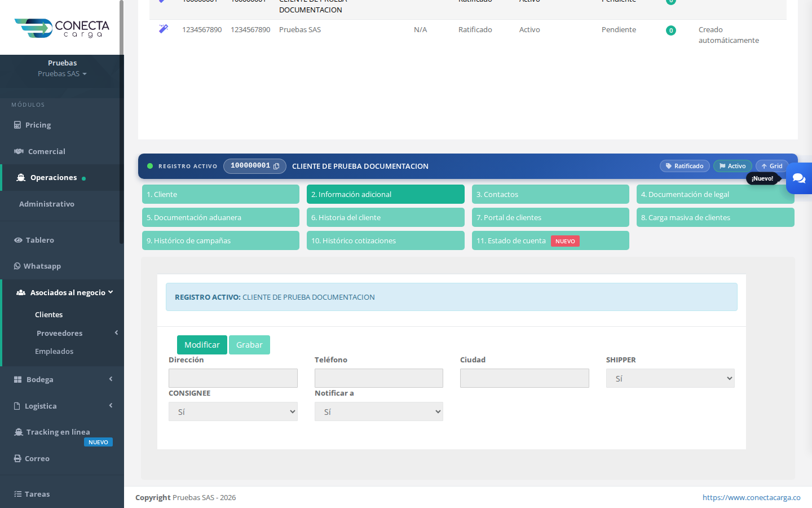
Task: Open 8. Carga masiva de clientes tab
Action: pos(715,217)
